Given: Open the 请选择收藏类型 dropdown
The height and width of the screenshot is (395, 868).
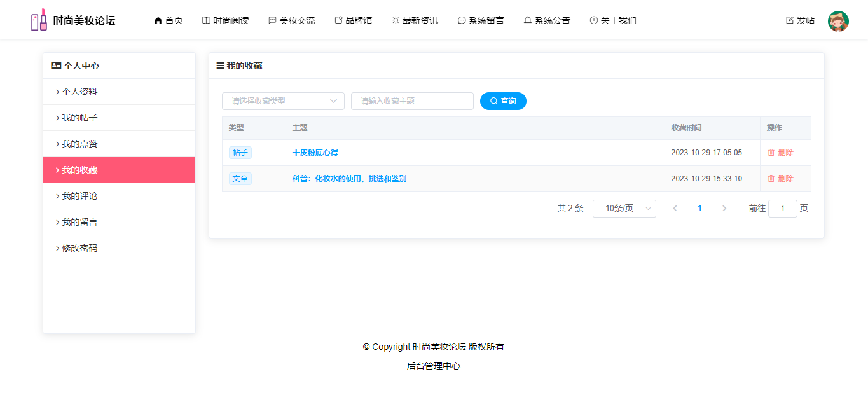Looking at the screenshot, I should (283, 101).
